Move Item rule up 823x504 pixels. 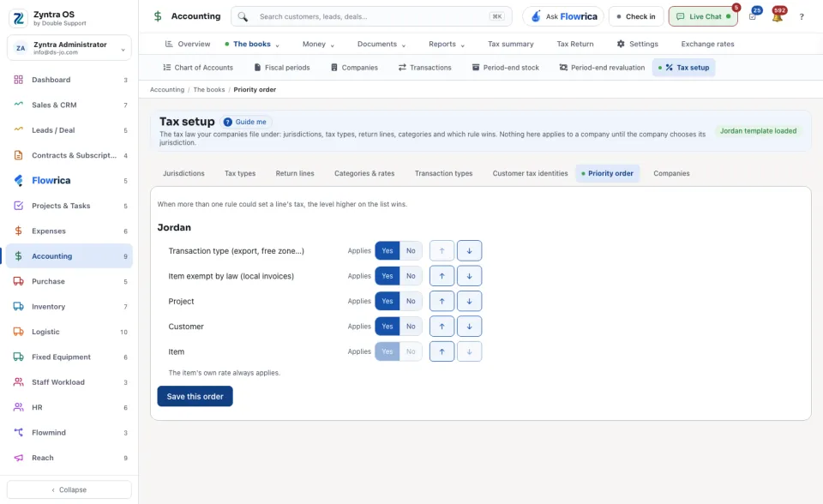tap(442, 351)
